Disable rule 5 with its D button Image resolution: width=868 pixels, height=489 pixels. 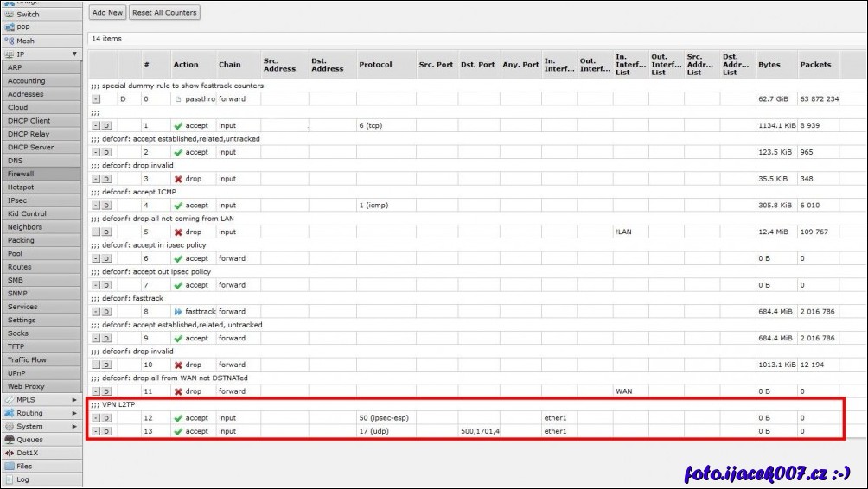click(106, 232)
